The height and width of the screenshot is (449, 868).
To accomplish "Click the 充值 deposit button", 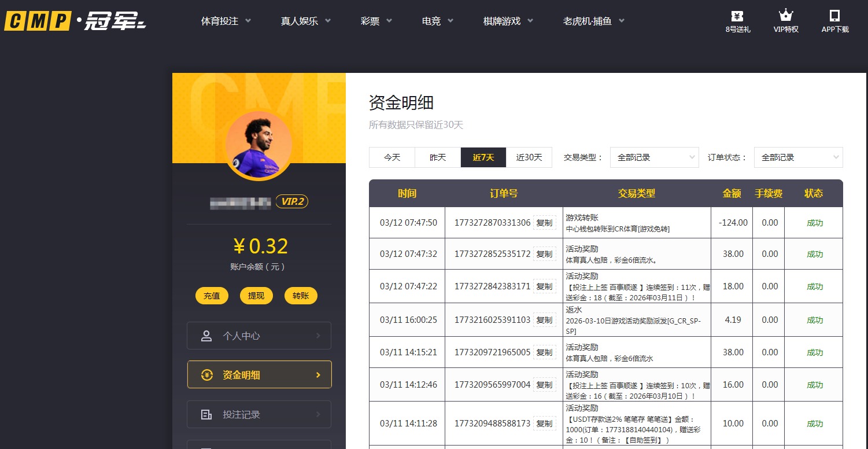I will coord(212,295).
